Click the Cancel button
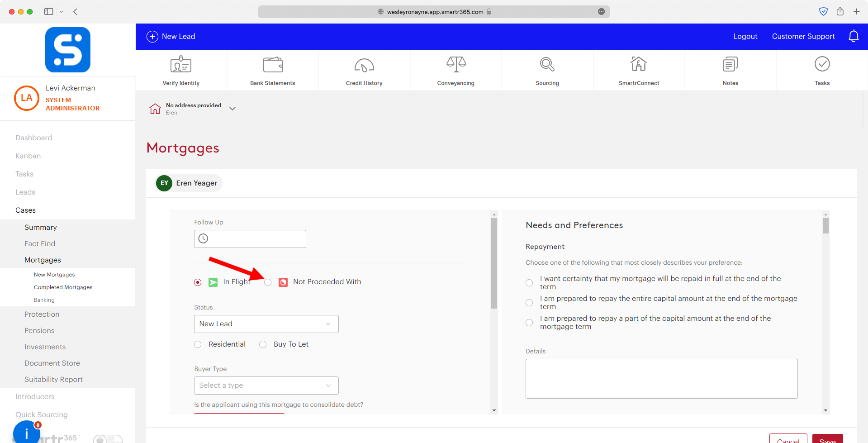The width and height of the screenshot is (868, 443). 788,439
